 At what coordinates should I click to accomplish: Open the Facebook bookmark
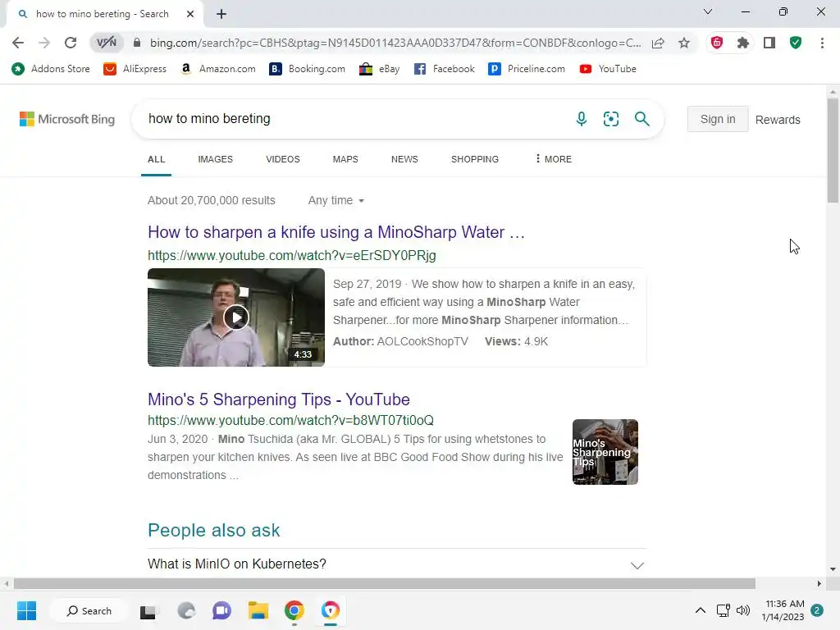pyautogui.click(x=444, y=69)
